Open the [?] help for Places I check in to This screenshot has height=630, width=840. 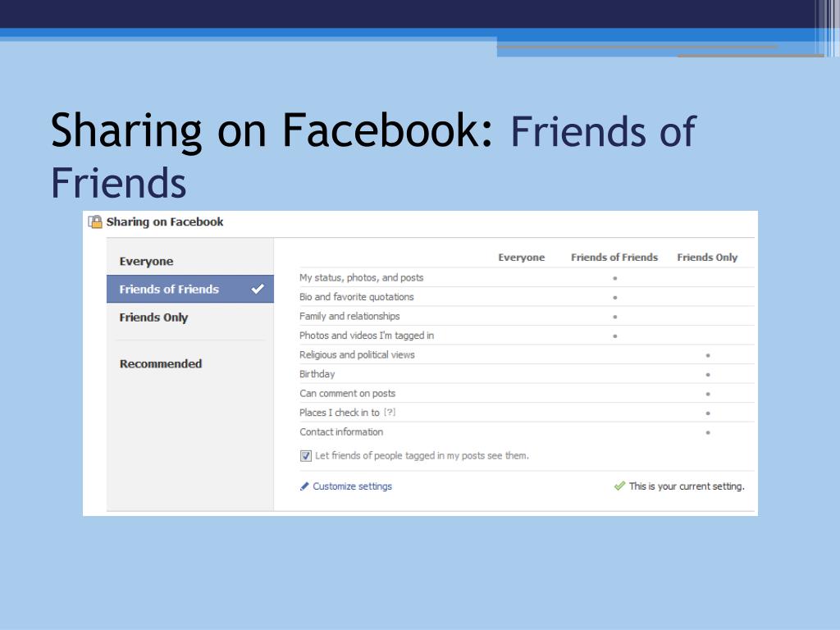390,413
